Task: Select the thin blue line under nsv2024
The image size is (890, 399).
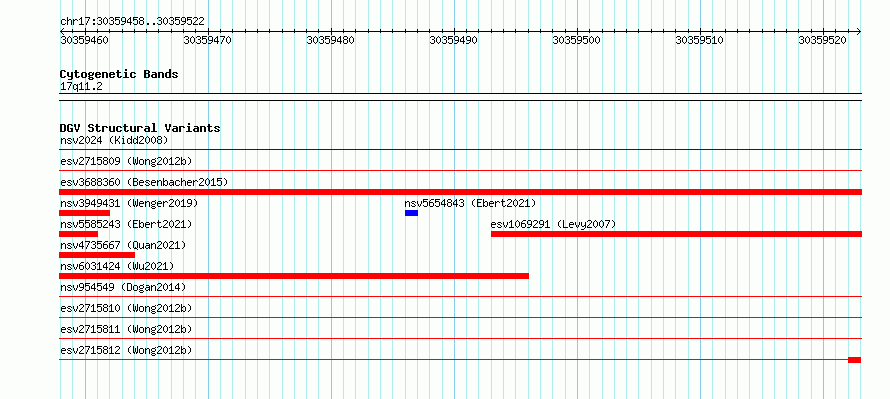Action: click(x=460, y=150)
